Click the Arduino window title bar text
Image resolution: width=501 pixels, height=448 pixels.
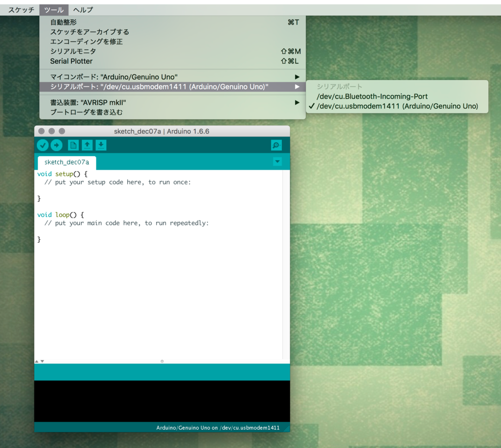(x=161, y=131)
